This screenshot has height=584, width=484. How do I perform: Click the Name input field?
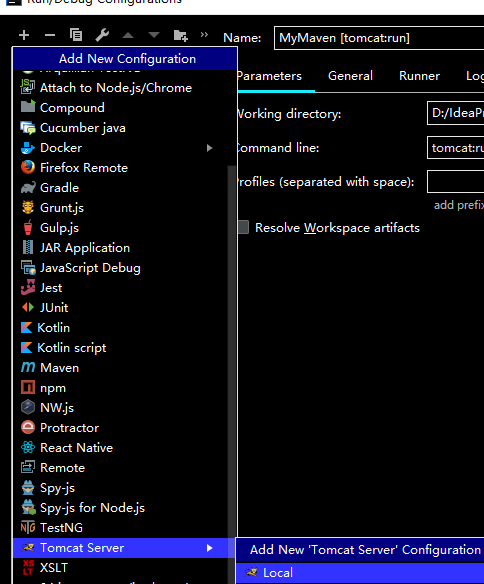point(379,38)
